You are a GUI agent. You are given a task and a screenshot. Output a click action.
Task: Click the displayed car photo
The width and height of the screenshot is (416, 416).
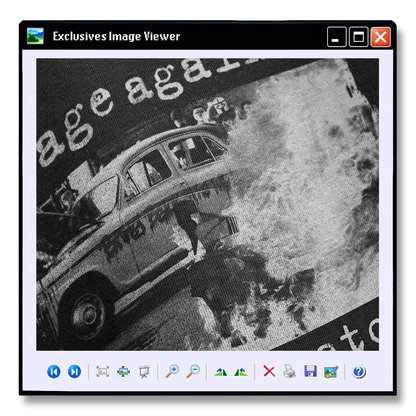click(x=207, y=204)
